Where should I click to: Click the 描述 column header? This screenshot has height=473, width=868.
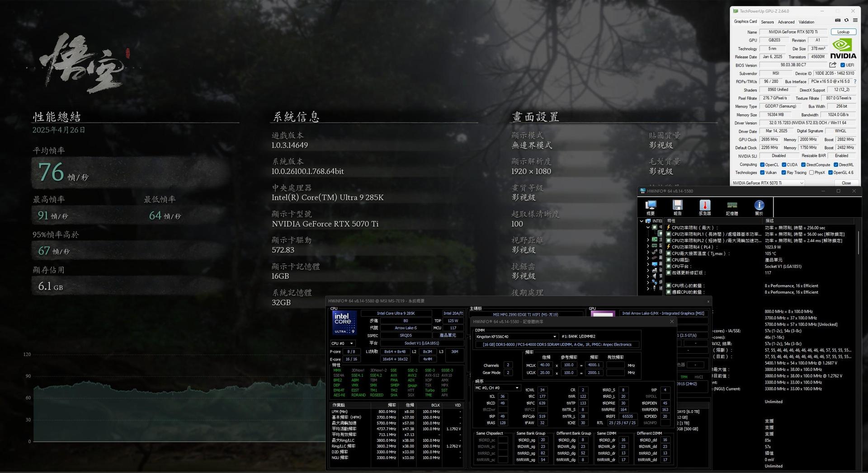[809, 221]
